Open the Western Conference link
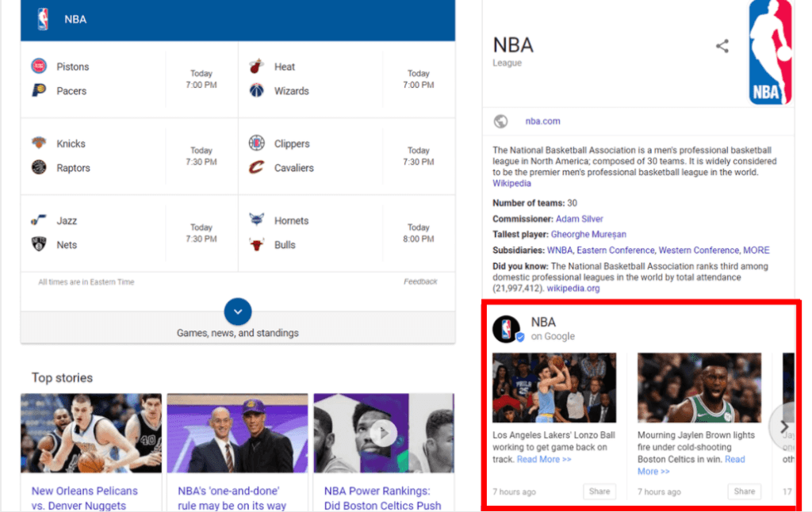 (x=699, y=250)
